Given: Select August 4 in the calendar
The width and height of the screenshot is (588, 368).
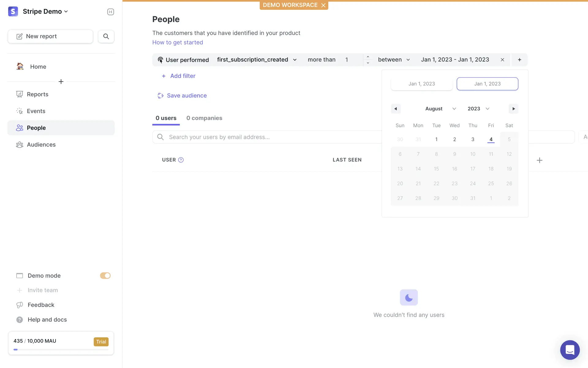Looking at the screenshot, I should coord(491,139).
